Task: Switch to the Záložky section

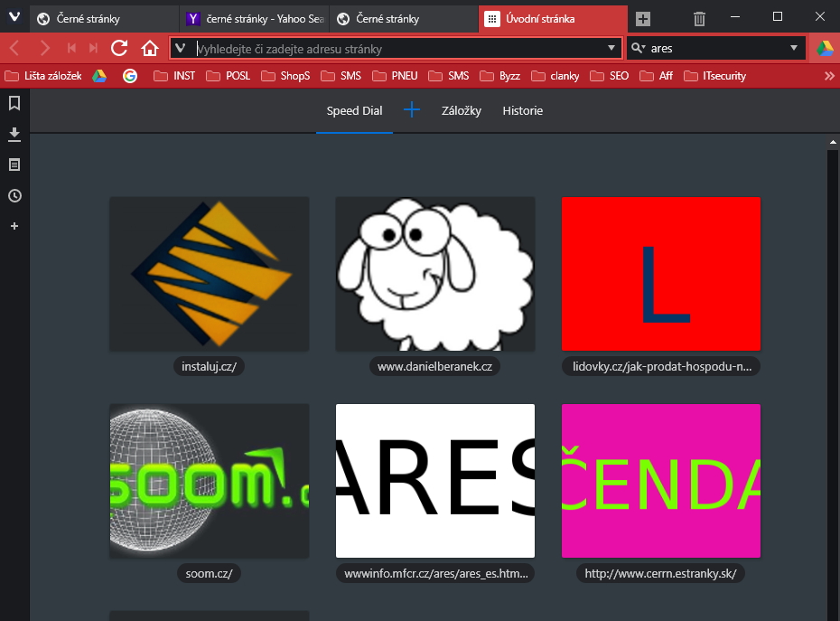Action: coord(462,110)
